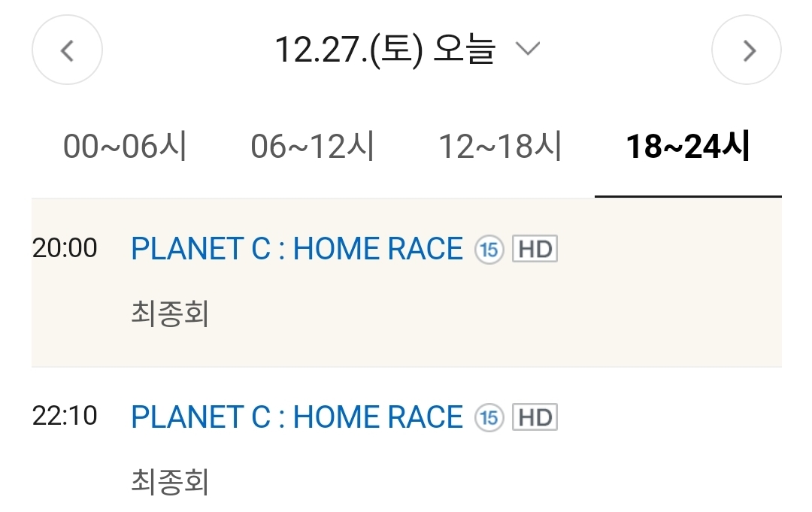Go to previous day with left arrow
The height and width of the screenshot is (512, 812).
click(x=67, y=50)
